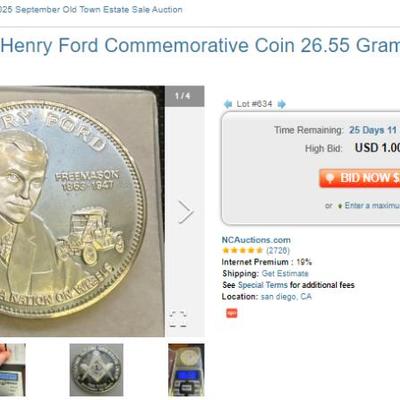Select the coin-on-scale thumbnail
Screen dimensions: 400x400
point(186,370)
